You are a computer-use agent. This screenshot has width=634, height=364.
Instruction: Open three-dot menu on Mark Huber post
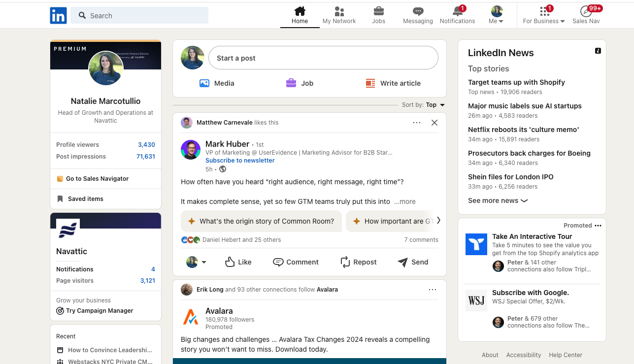(x=417, y=123)
